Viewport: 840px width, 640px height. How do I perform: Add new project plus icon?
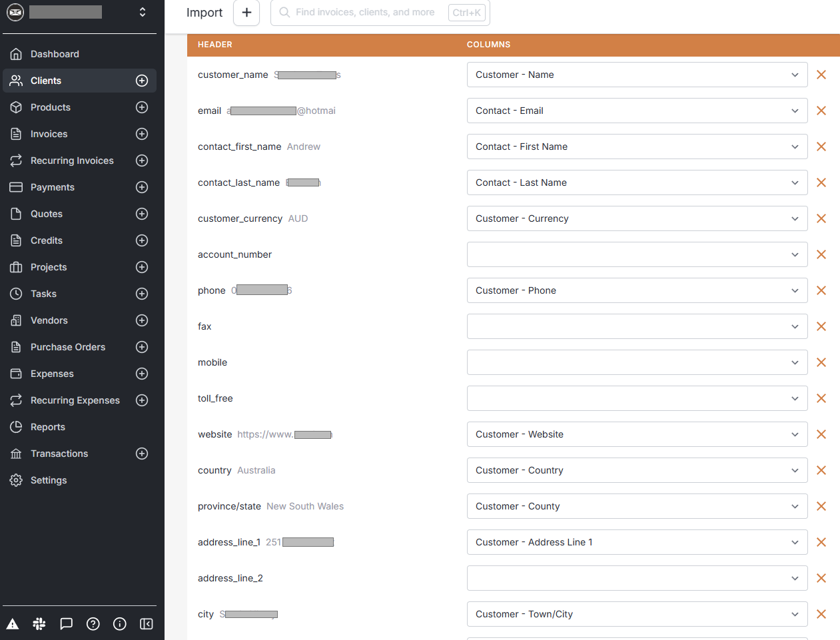(x=142, y=267)
